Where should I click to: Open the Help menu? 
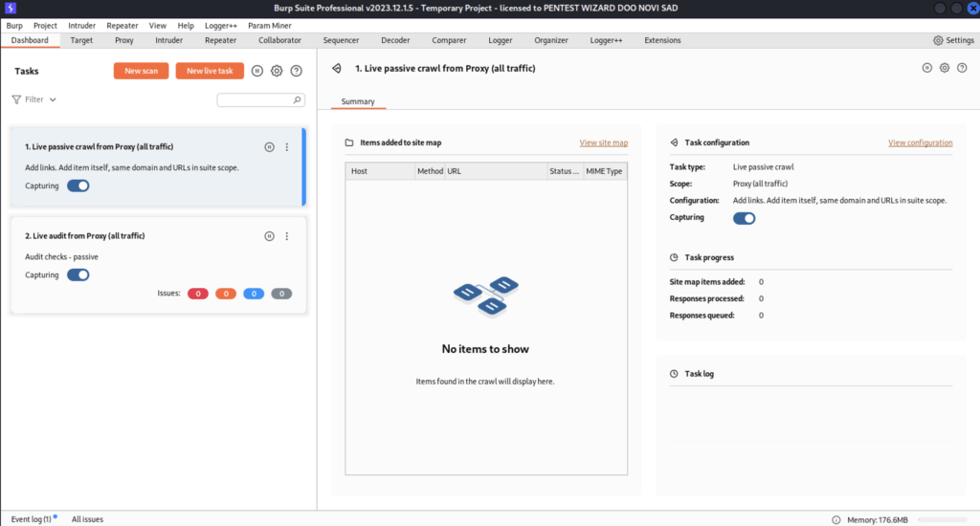pyautogui.click(x=186, y=26)
